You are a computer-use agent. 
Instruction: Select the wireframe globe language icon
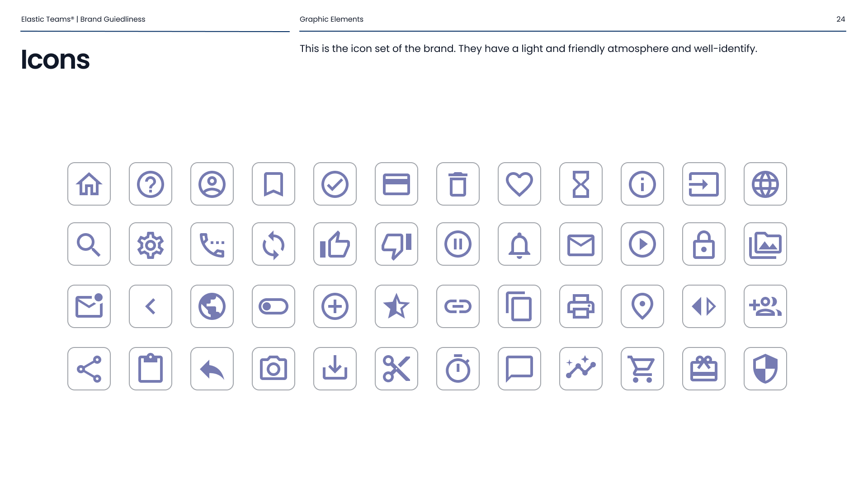coord(765,184)
